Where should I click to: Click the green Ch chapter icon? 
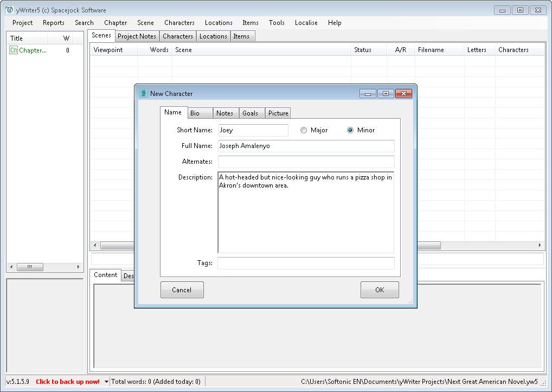(14, 50)
